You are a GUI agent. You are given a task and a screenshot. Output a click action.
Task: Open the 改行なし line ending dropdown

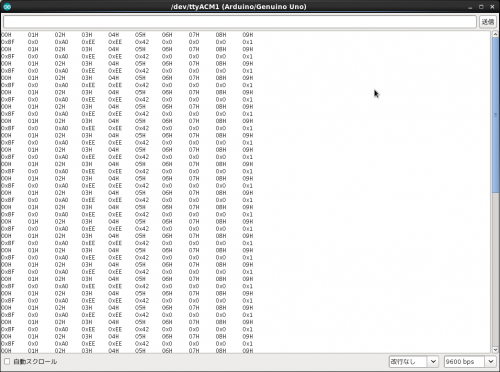tap(413, 362)
